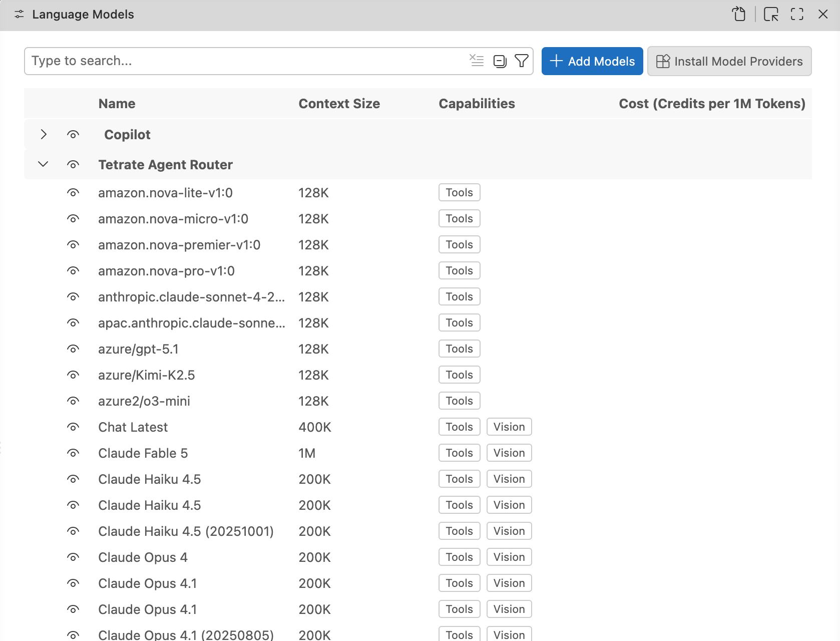Click the 200K value for Claude Opus 4
The image size is (840, 641).
tap(314, 557)
